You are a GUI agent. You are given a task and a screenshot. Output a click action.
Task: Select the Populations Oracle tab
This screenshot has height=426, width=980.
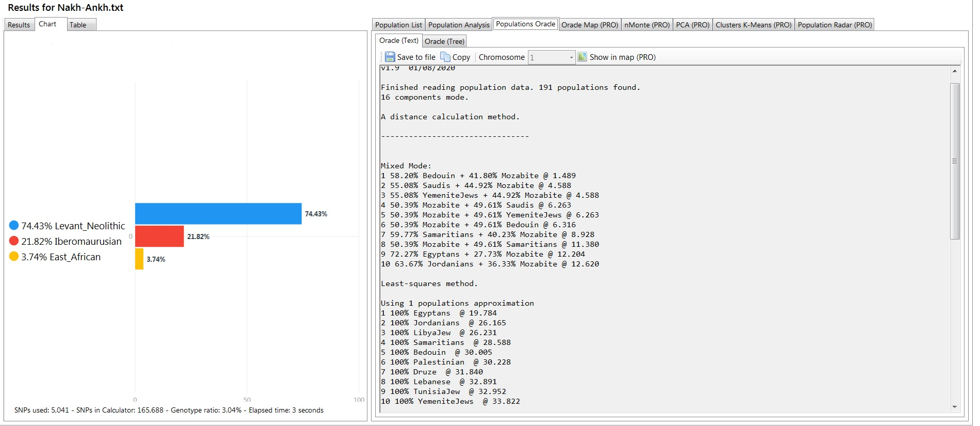tap(525, 24)
